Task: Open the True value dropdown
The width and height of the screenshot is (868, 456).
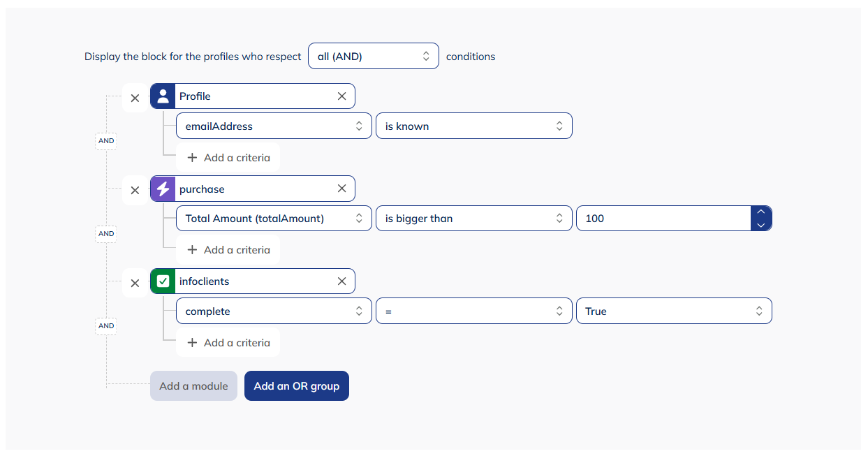Action: (673, 311)
